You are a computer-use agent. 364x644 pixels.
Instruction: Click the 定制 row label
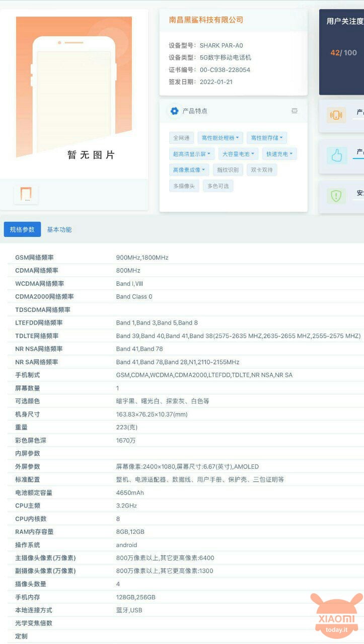pyautogui.click(x=21, y=637)
